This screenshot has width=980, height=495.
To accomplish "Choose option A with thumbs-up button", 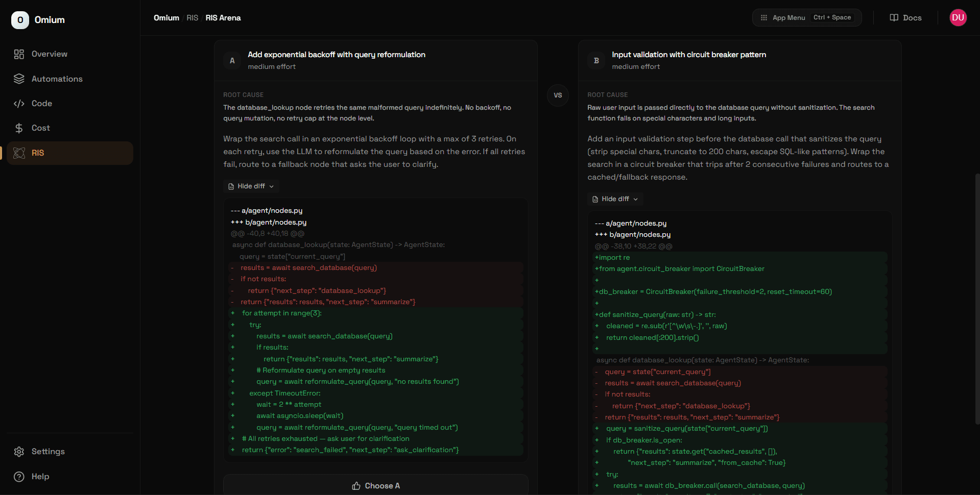I will [x=375, y=485].
